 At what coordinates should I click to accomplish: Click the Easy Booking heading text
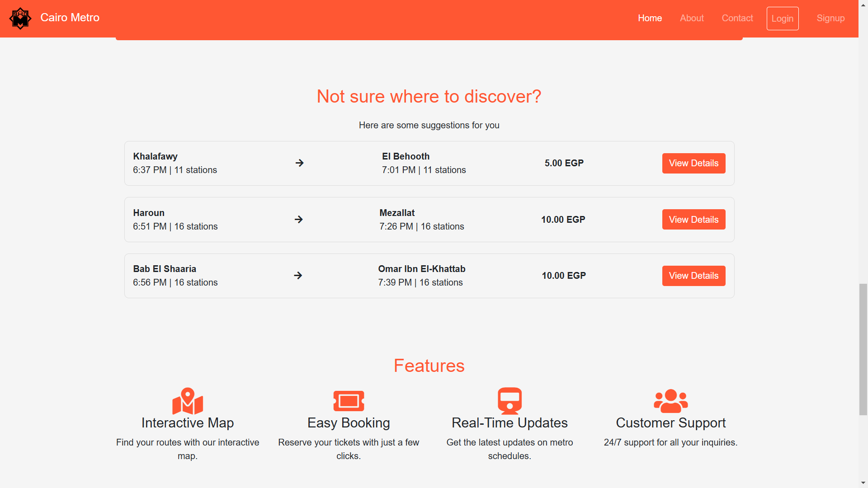point(349,423)
